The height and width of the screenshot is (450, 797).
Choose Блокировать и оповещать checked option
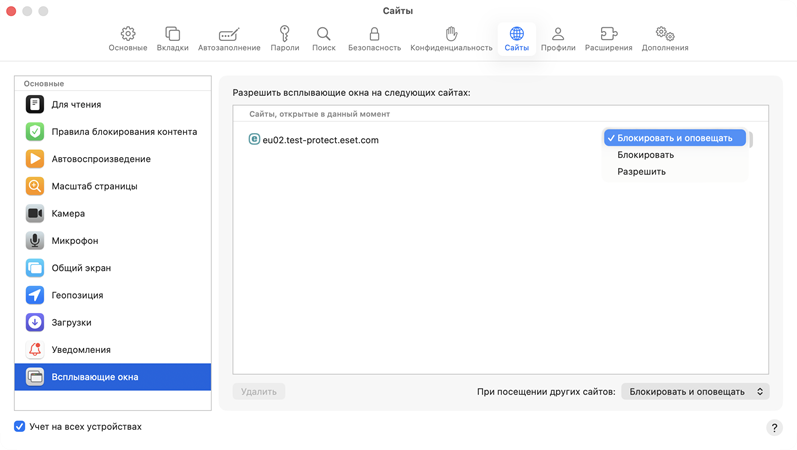675,138
